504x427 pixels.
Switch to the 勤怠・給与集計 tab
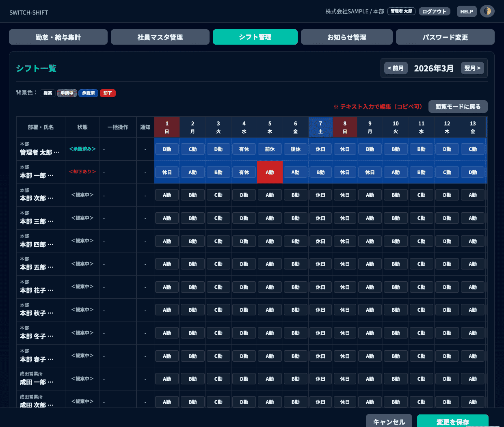58,37
